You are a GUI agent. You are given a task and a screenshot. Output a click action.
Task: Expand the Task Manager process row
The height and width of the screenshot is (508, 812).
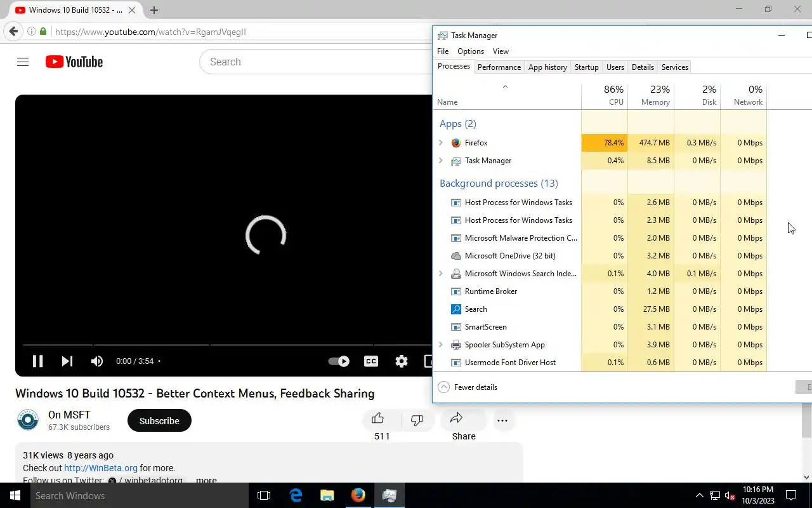[441, 161]
